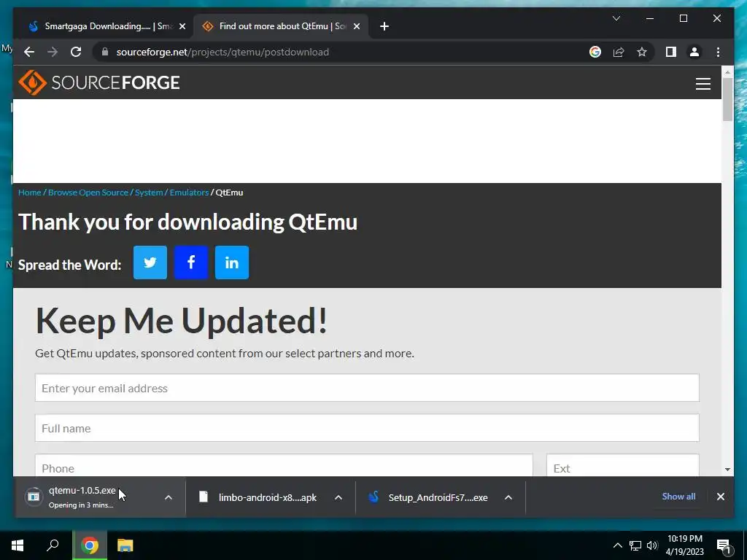Click the vertical scrollbar thumb
The image size is (747, 560).
(727, 99)
